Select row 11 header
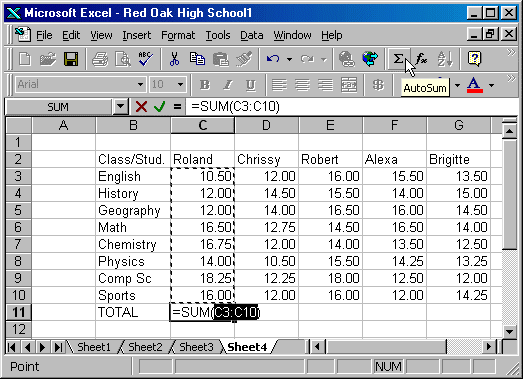The width and height of the screenshot is (523, 379). tap(18, 312)
